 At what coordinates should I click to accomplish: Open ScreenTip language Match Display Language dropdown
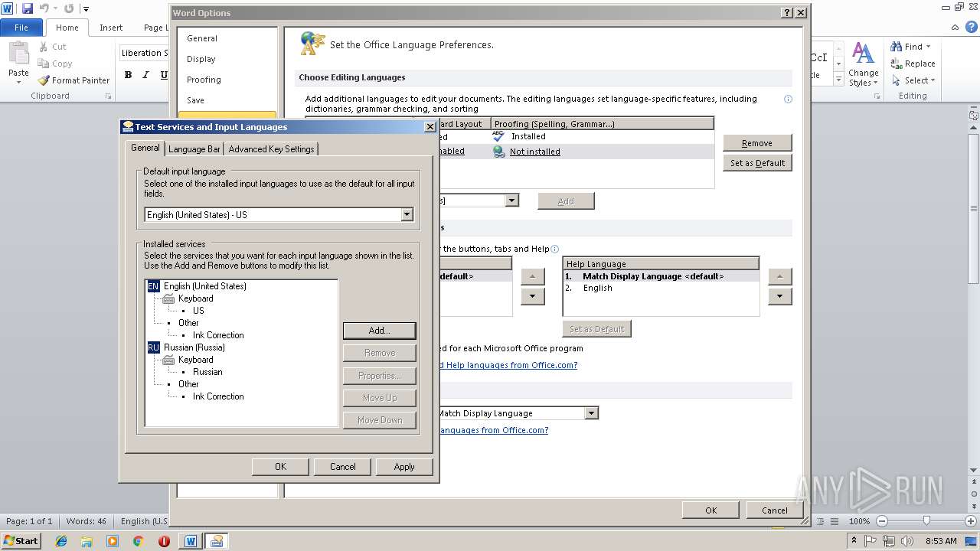[x=591, y=413]
